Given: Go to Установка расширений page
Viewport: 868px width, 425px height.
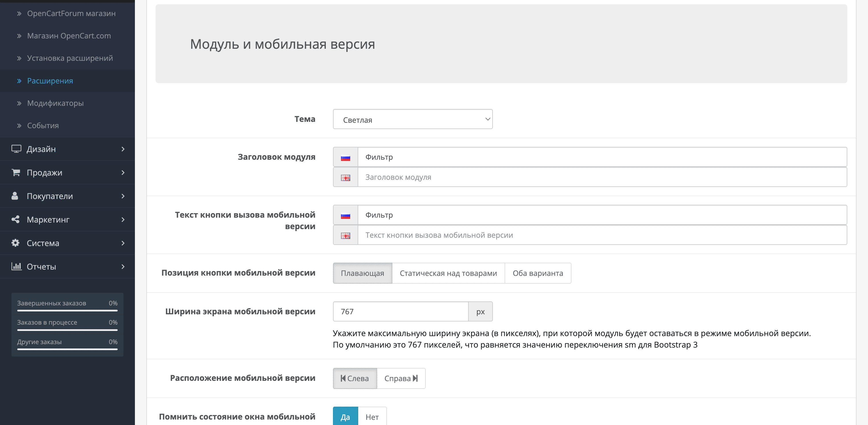Looking at the screenshot, I should [x=70, y=58].
